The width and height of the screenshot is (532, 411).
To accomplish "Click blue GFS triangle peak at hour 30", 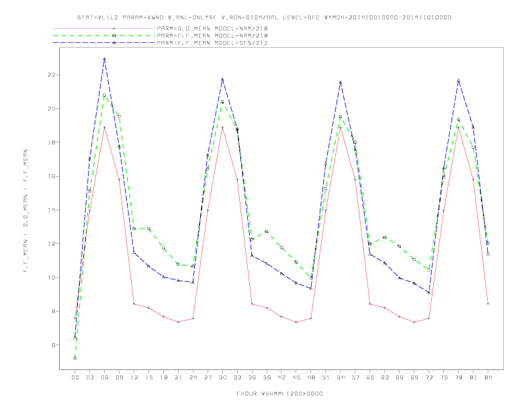I will (222, 80).
